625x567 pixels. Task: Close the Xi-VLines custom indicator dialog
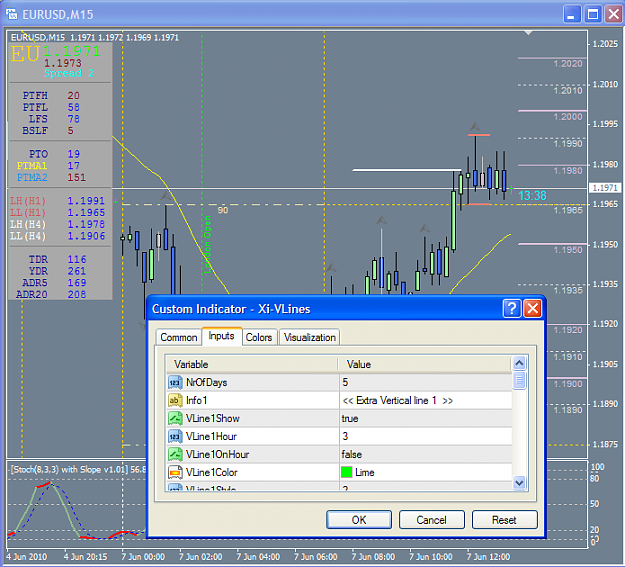tap(533, 309)
